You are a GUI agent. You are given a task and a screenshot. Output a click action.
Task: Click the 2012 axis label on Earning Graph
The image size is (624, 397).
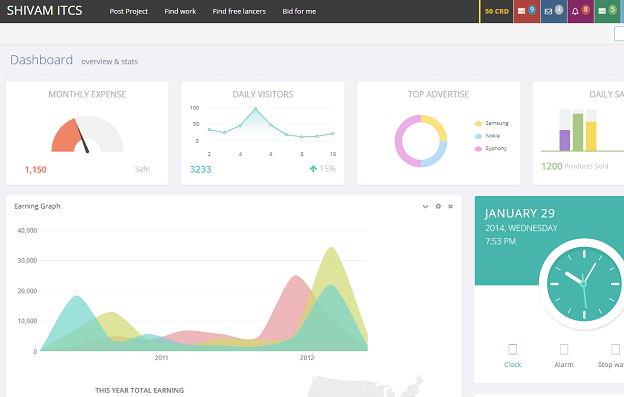click(x=307, y=358)
